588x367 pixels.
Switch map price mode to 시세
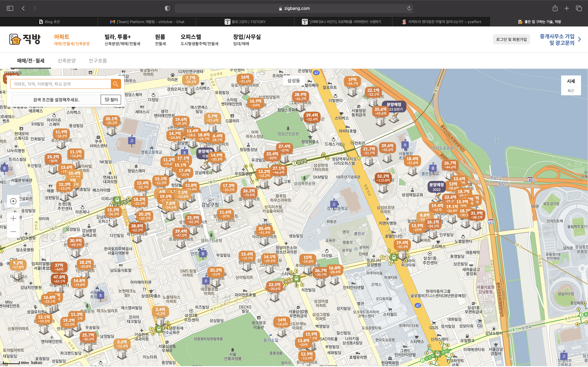click(x=571, y=81)
